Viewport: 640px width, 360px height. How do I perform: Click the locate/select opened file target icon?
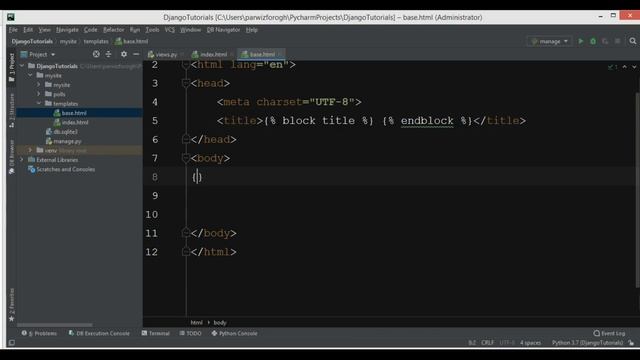(96, 54)
